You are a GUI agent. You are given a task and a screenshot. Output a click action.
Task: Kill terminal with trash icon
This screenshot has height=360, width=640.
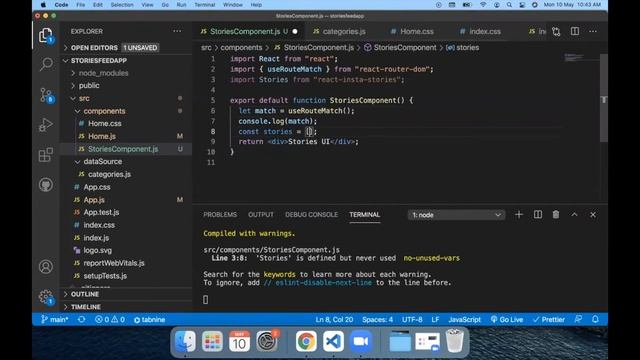click(556, 215)
